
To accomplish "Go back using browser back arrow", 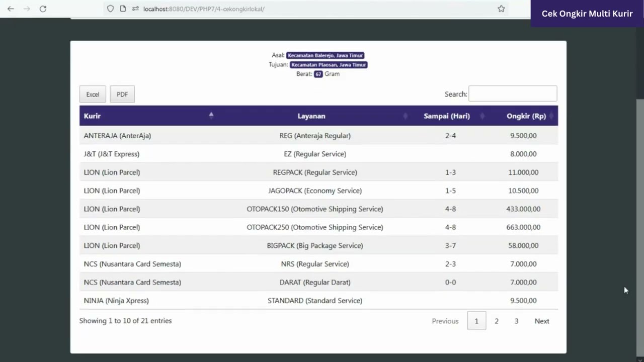I will [x=11, y=9].
